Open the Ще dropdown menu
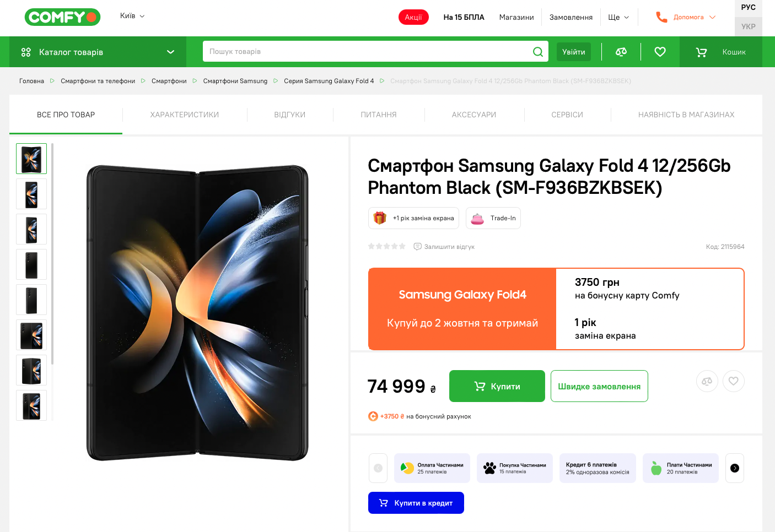The image size is (775, 532). point(618,17)
